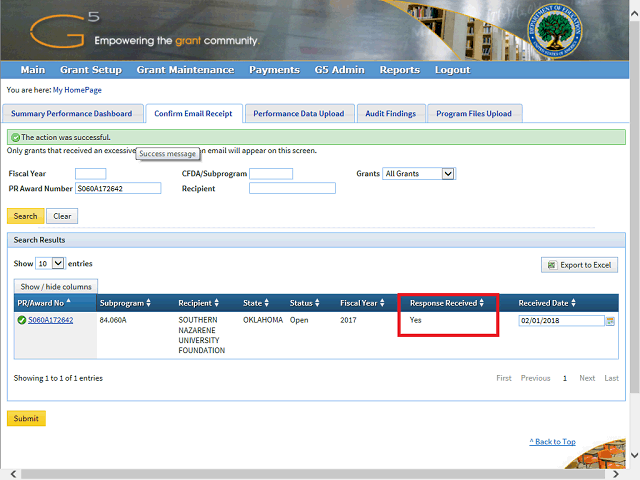The height and width of the screenshot is (480, 640).
Task: Open the Audit Findings tab
Action: (390, 114)
